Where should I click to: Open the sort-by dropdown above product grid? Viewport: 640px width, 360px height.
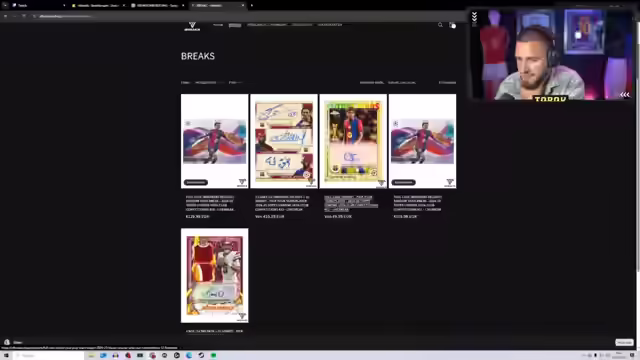coord(402,82)
